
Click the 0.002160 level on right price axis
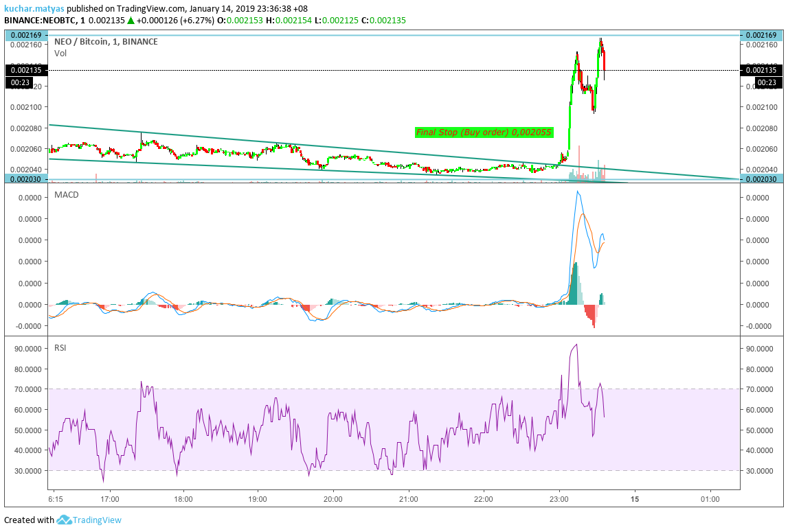(761, 45)
